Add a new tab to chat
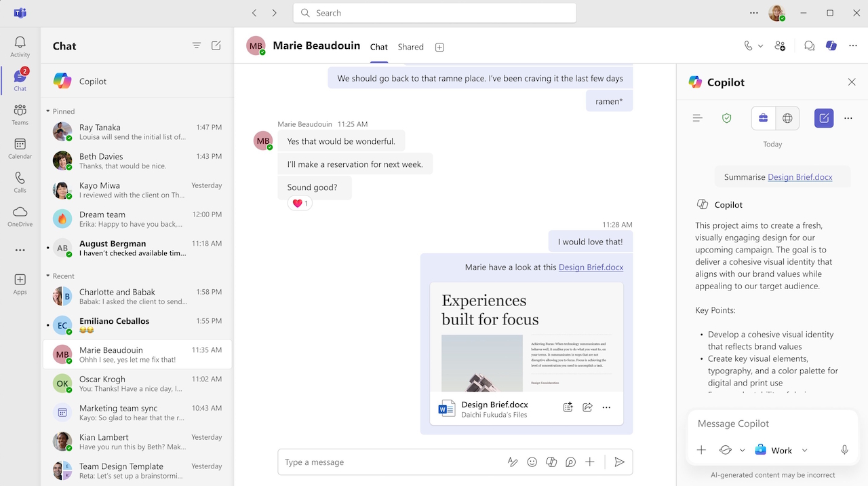 pos(439,47)
